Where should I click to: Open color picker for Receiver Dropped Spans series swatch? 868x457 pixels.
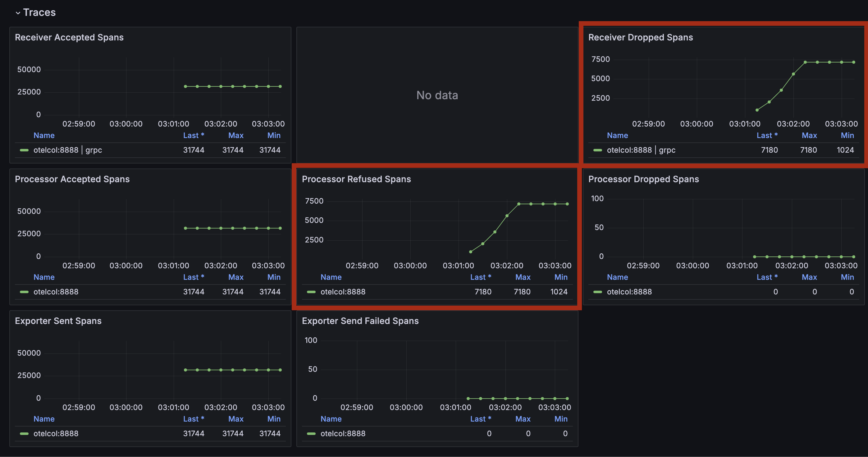[x=598, y=150]
